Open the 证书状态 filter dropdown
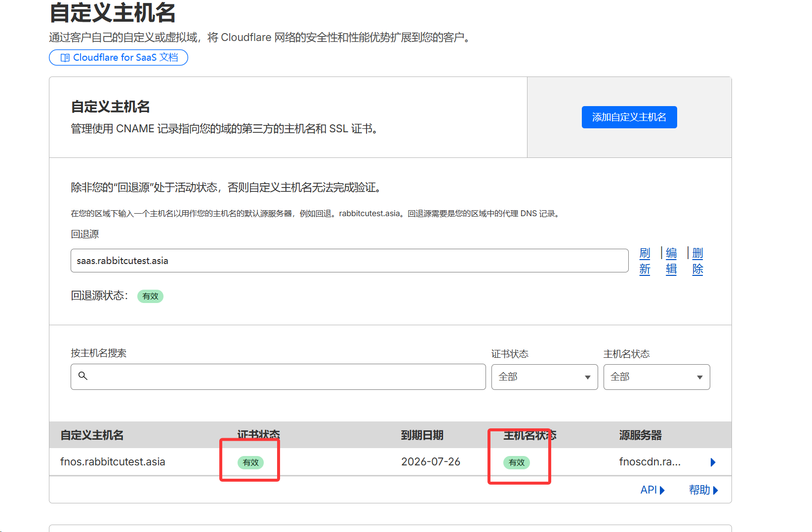 tap(544, 377)
